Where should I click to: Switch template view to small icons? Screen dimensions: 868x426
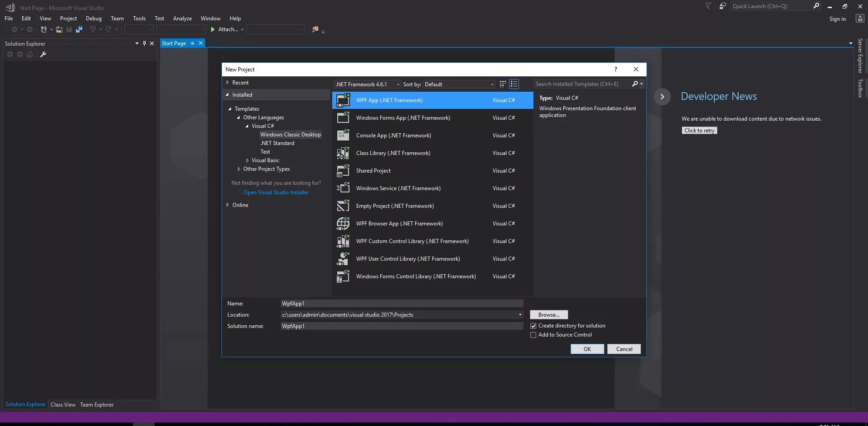click(502, 84)
